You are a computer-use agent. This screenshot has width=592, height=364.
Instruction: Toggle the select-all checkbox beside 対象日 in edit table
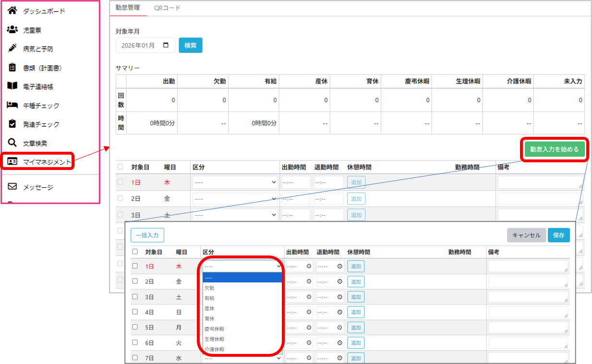tap(135, 252)
